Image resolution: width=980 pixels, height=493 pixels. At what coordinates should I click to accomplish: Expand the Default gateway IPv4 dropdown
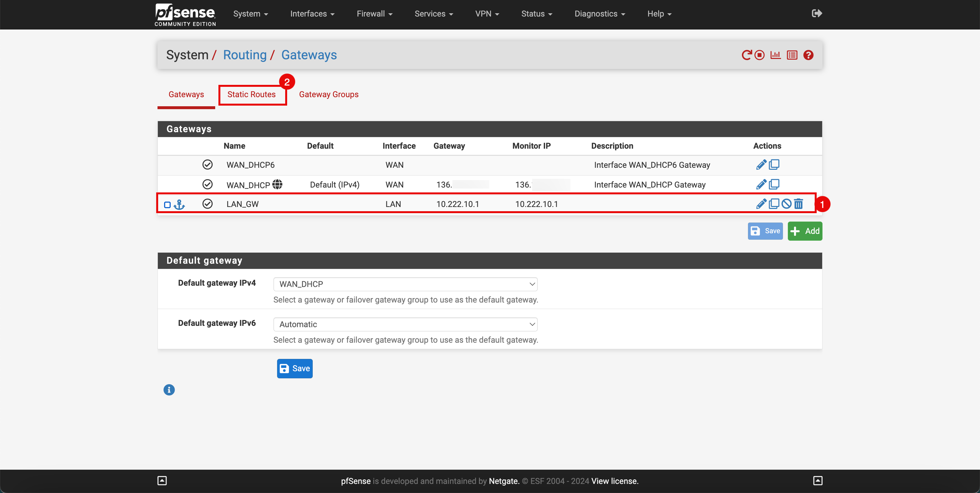(x=405, y=284)
